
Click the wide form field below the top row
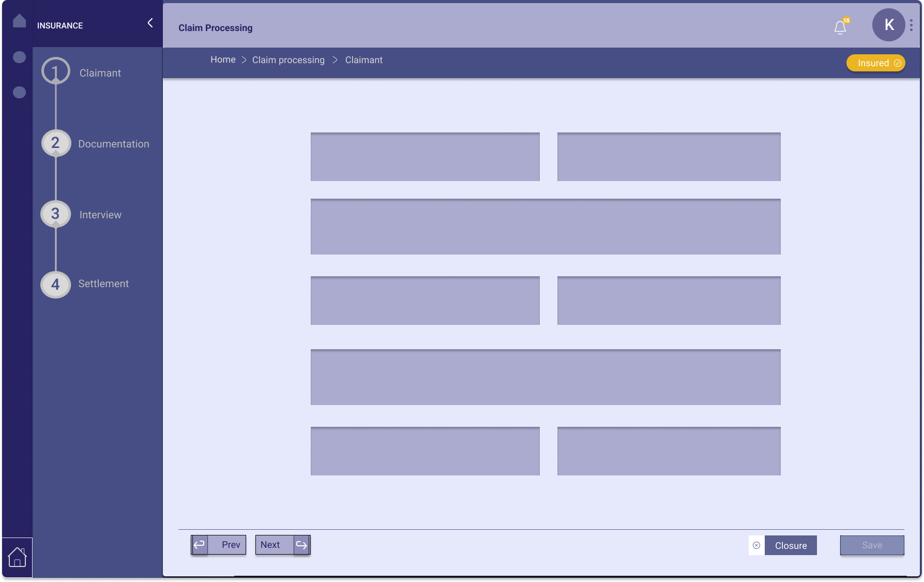tap(545, 227)
